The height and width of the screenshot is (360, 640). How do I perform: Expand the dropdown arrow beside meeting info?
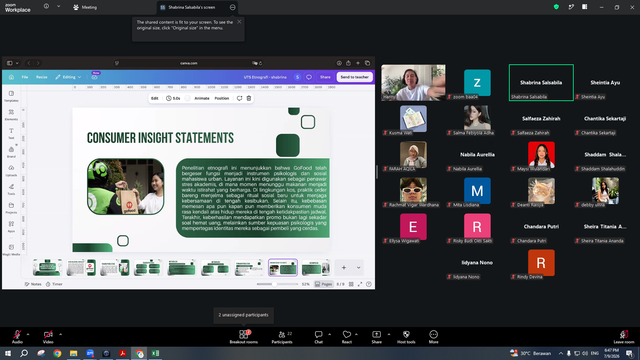click(x=58, y=6)
